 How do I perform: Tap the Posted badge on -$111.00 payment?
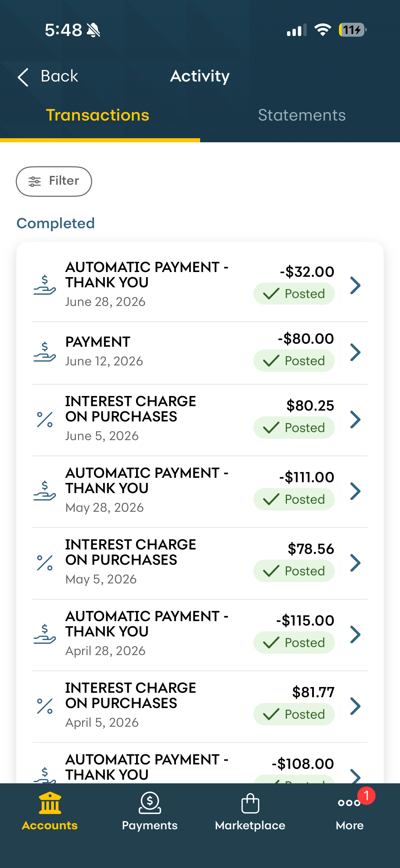(x=294, y=499)
